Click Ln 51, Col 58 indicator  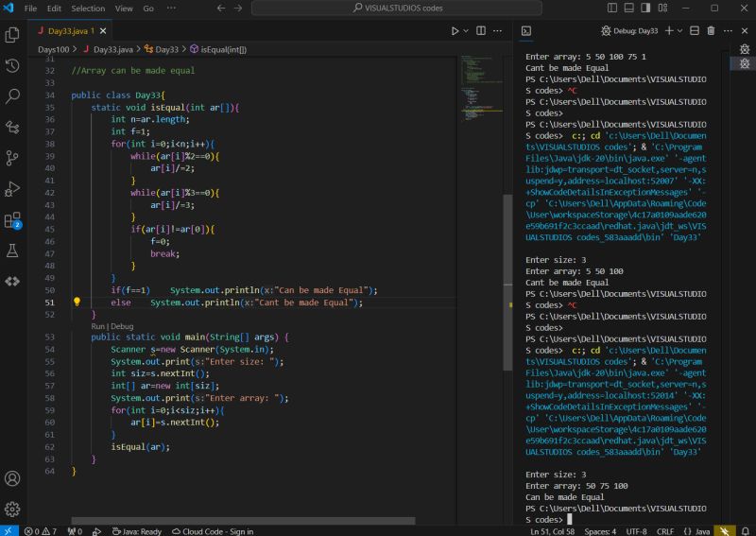(x=552, y=531)
